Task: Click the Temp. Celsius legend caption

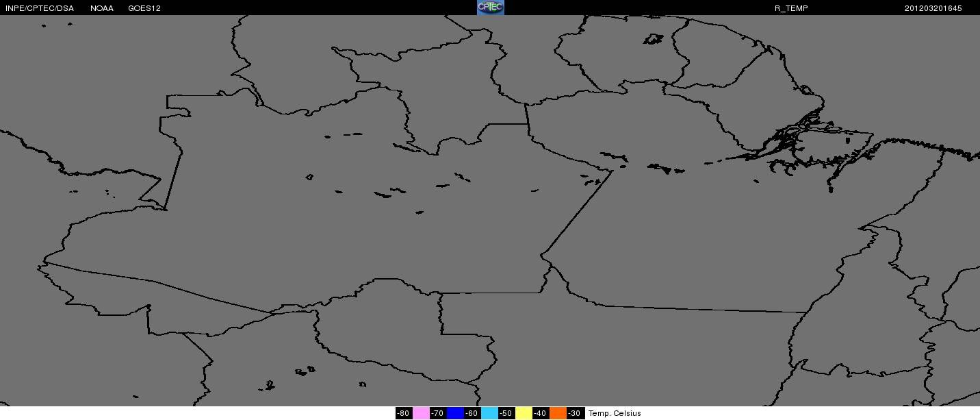Action: [x=615, y=413]
